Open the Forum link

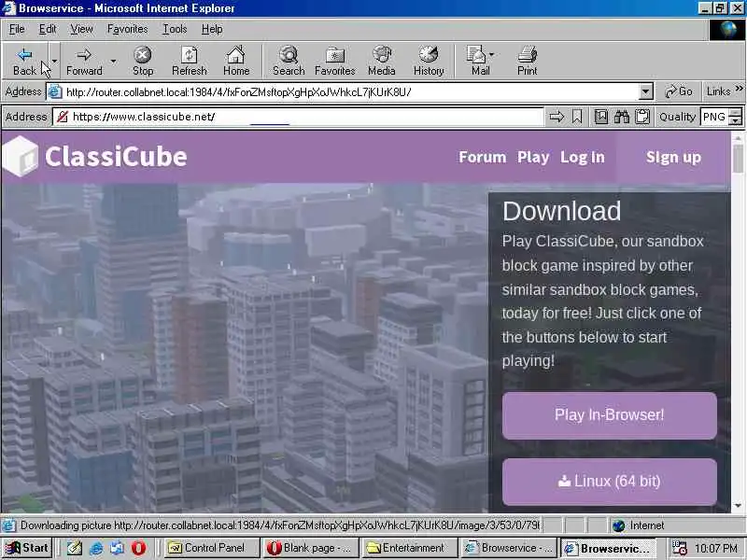tap(482, 157)
